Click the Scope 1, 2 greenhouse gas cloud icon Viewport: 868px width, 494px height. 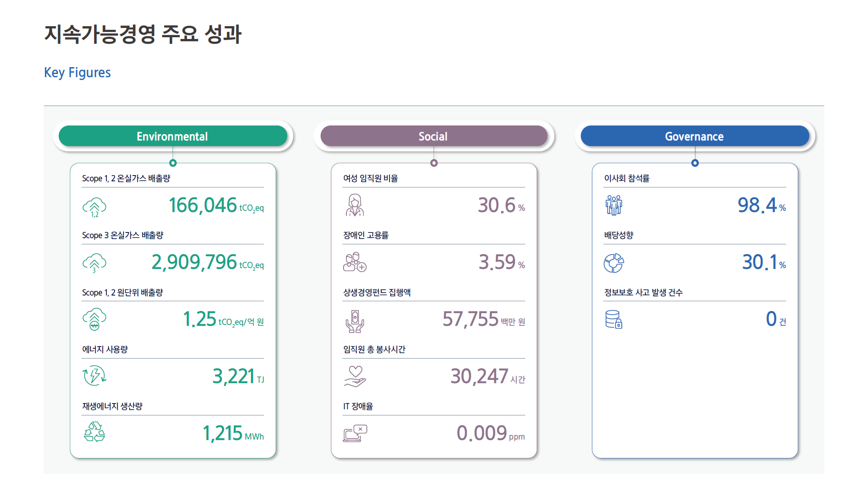pos(94,208)
